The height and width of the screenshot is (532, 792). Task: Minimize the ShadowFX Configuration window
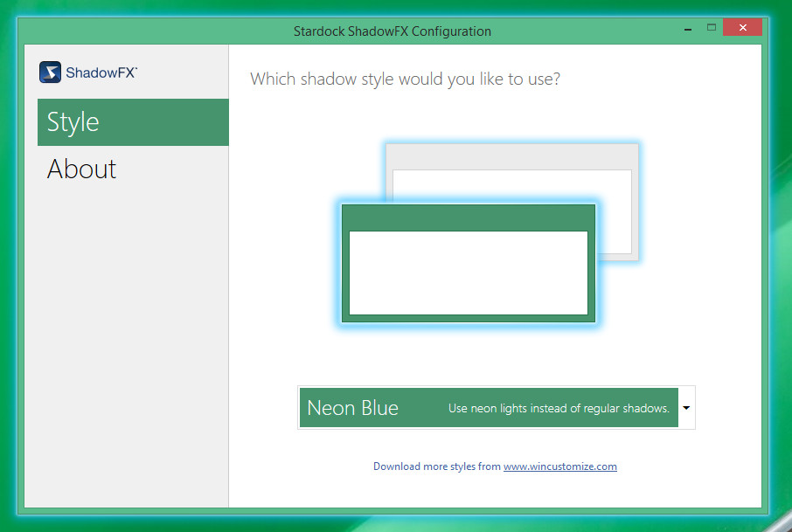[687, 30]
